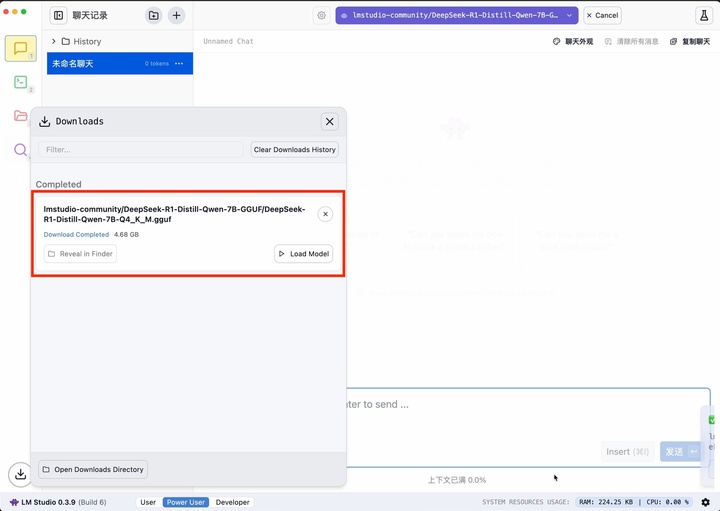Select the 未命名聊天 chat
The width and height of the screenshot is (720, 511).
[x=120, y=63]
